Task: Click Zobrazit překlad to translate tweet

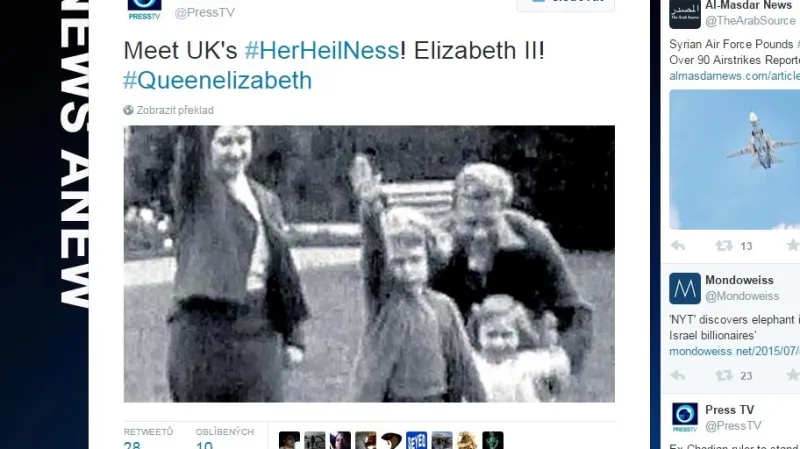Action: coord(175,110)
